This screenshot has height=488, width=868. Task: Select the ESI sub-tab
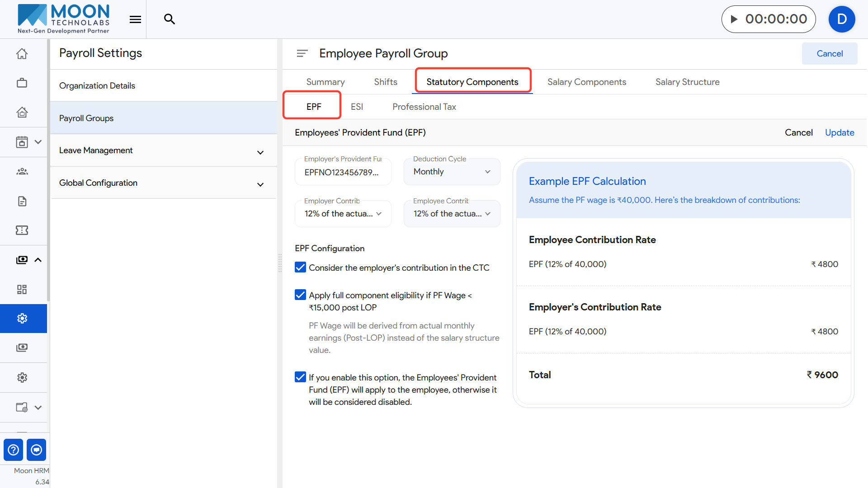pos(357,107)
